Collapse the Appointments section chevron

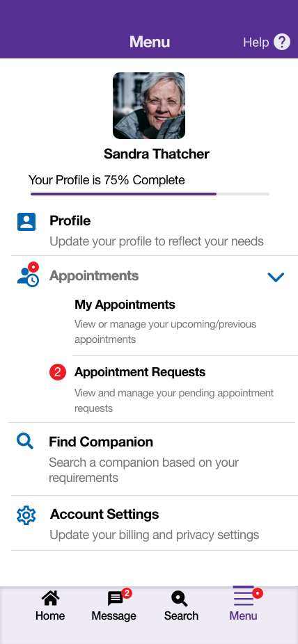[276, 277]
